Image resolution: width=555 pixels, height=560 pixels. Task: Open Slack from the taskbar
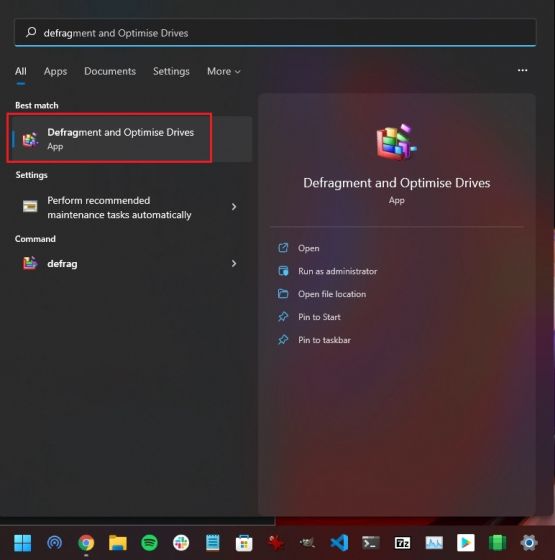pos(181,543)
